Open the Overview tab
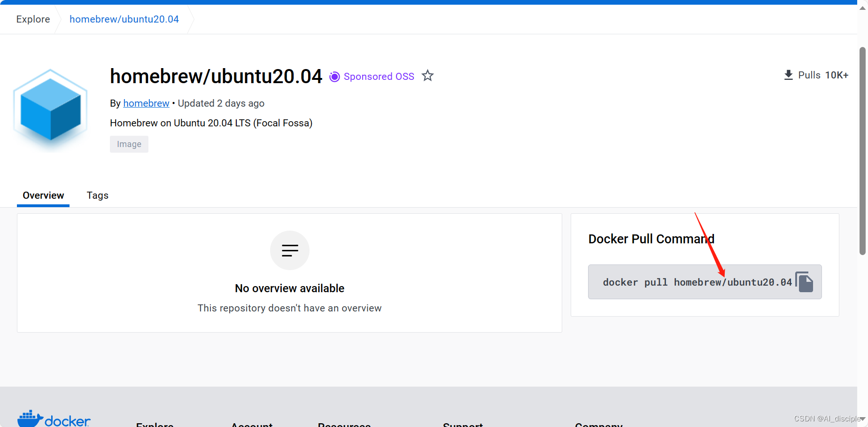Image resolution: width=868 pixels, height=427 pixels. [x=43, y=195]
